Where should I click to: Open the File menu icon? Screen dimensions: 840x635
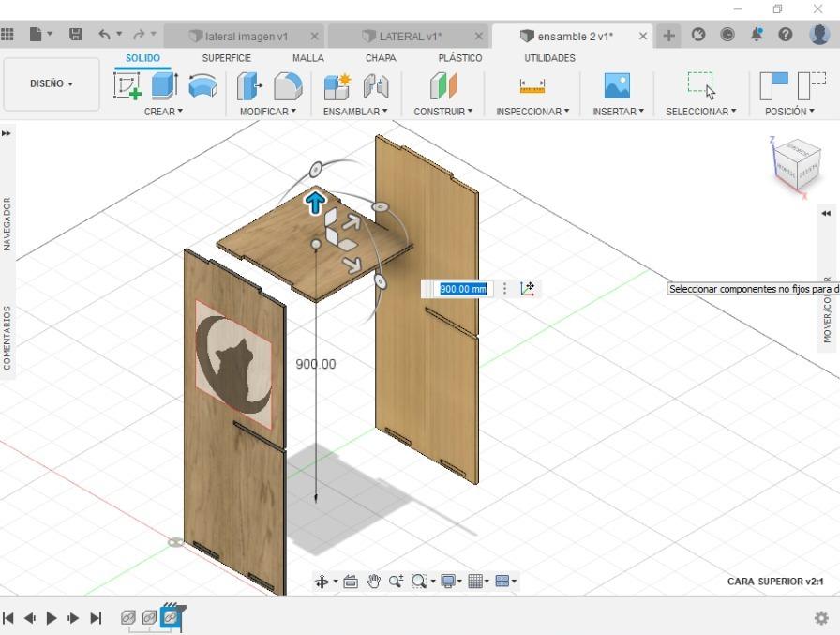pos(36,35)
